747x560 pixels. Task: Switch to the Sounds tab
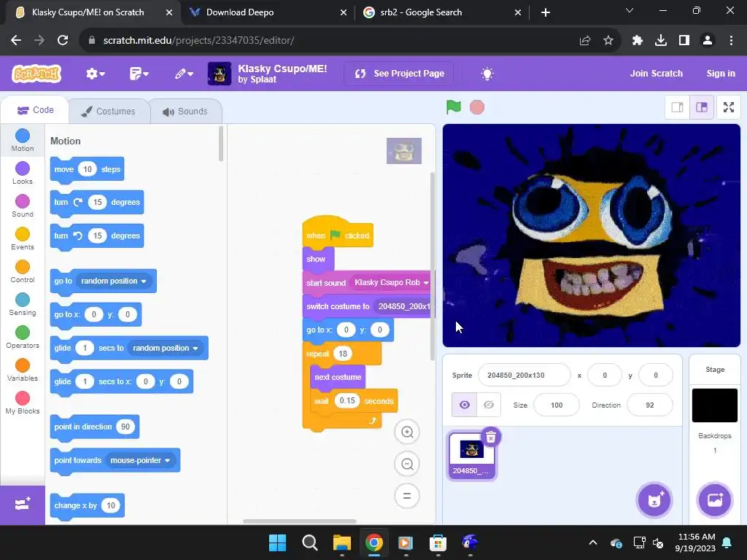185,112
